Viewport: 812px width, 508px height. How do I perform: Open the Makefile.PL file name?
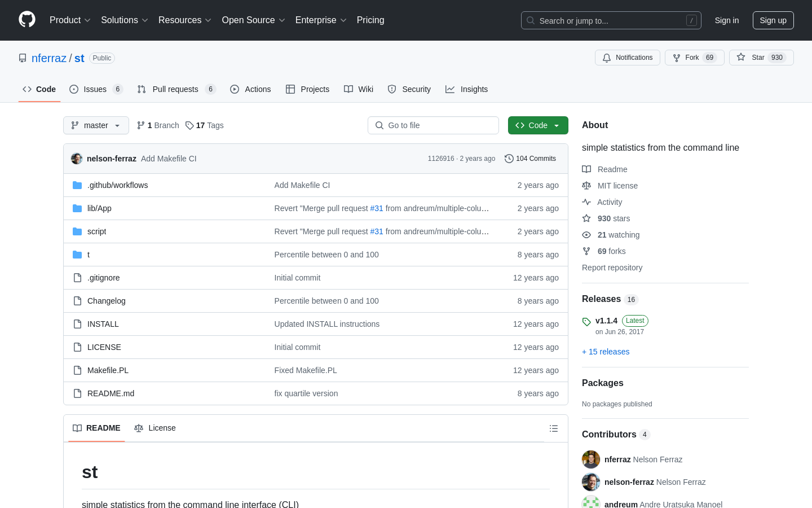108,370
